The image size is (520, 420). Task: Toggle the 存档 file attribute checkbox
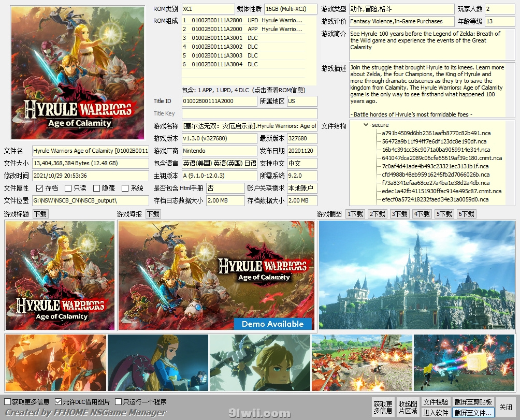(40, 188)
